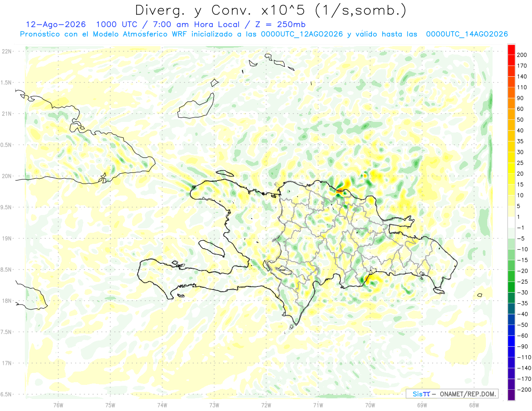Click the title "Diverg. y Conv. x10^5 (1/s,somb.)"
This screenshot has height=411, width=532.
(x=270, y=10)
